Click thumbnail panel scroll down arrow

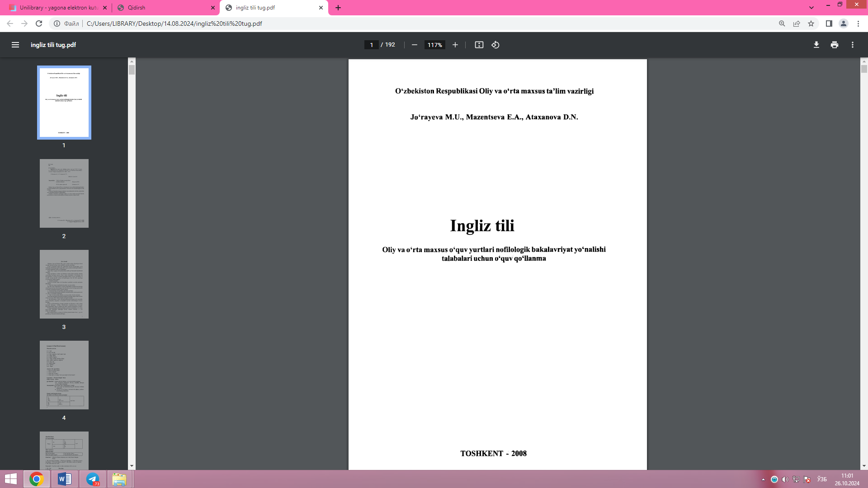coord(132,466)
